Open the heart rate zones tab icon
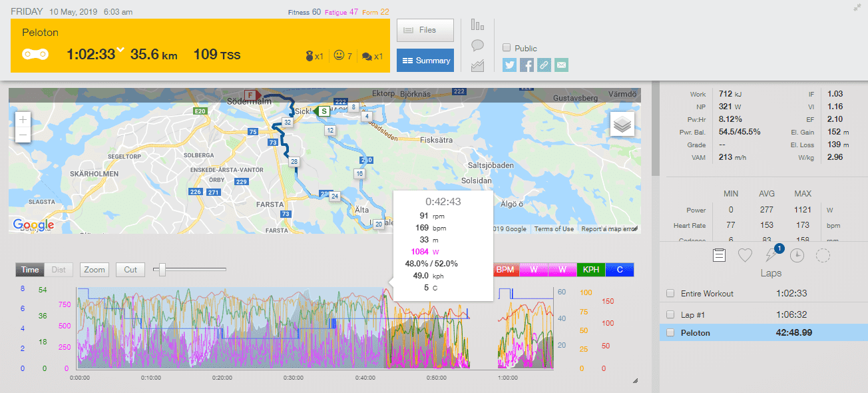Image resolution: width=868 pixels, height=393 pixels. coord(746,255)
